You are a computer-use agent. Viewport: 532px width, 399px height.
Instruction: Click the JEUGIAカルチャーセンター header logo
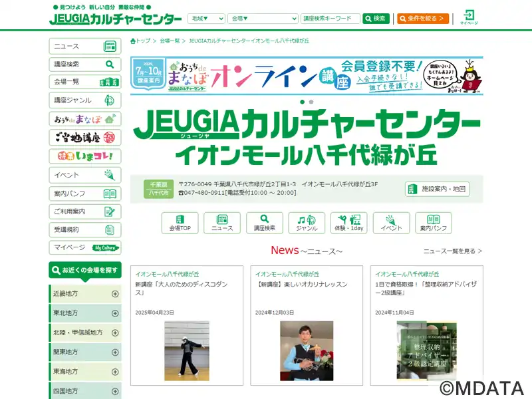click(x=116, y=19)
